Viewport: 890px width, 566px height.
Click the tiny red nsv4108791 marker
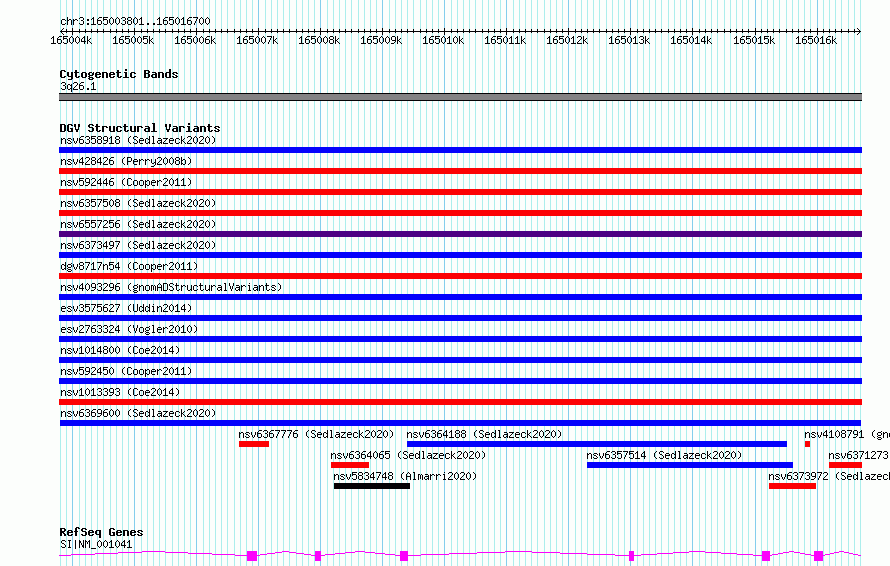click(x=807, y=444)
